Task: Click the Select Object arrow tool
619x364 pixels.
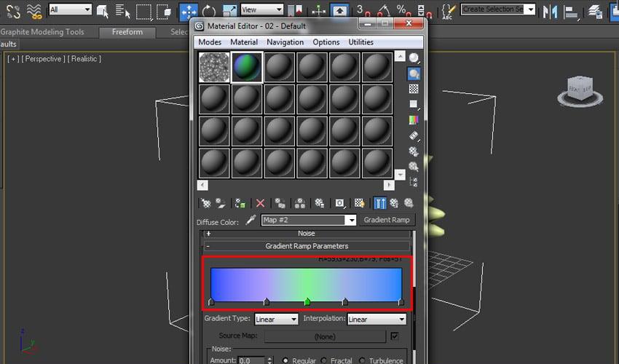Action: [103, 11]
